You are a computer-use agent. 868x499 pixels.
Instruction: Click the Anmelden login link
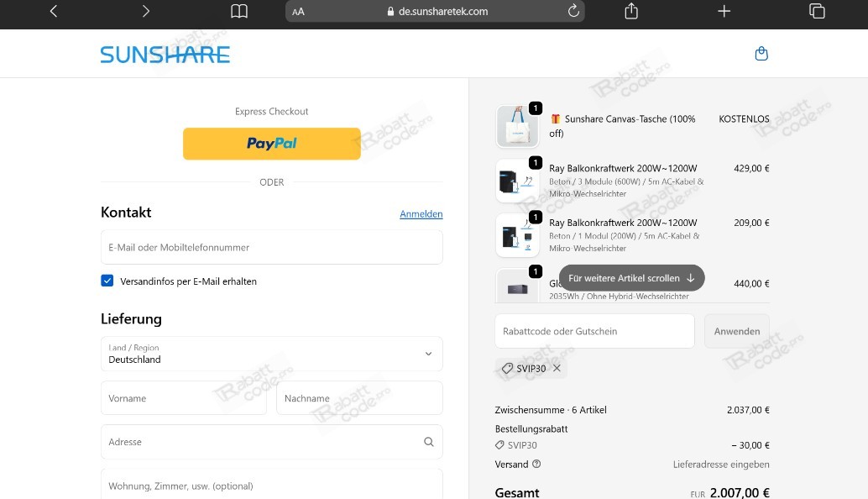pyautogui.click(x=421, y=213)
